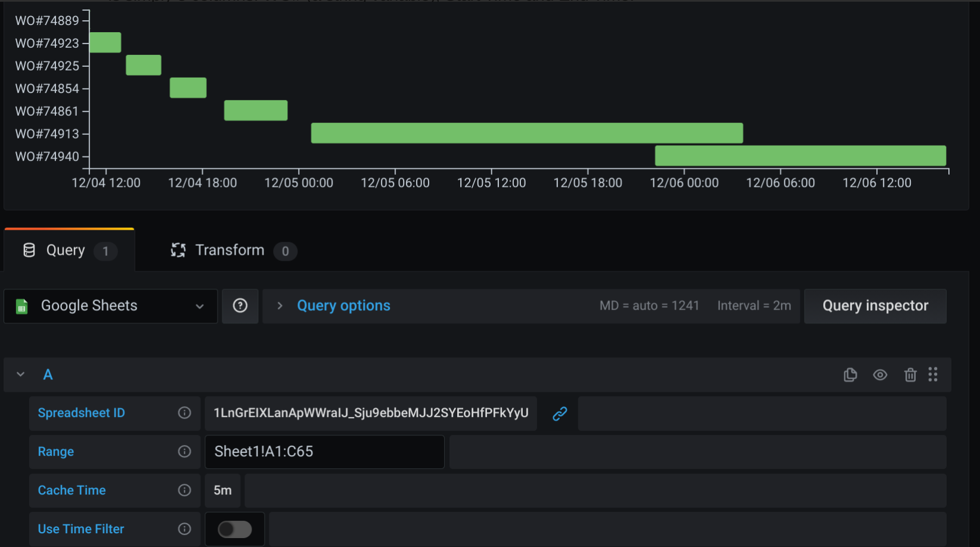Image resolution: width=980 pixels, height=547 pixels.
Task: Open the Google Sheets datasource picker
Action: (x=110, y=306)
